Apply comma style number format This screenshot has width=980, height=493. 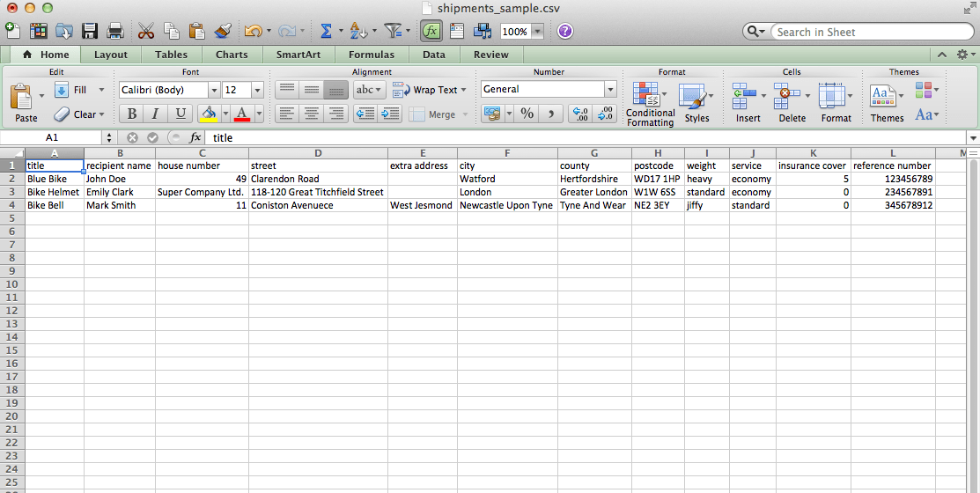pyautogui.click(x=550, y=114)
